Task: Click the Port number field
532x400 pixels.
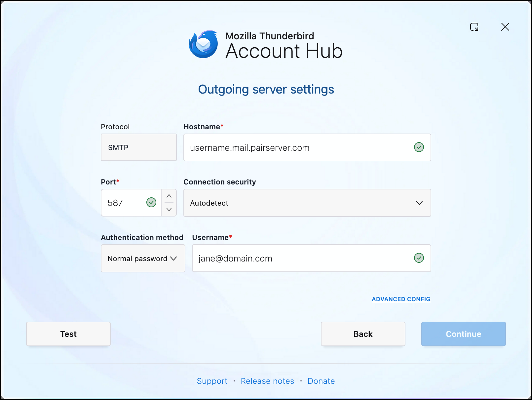Action: [131, 203]
